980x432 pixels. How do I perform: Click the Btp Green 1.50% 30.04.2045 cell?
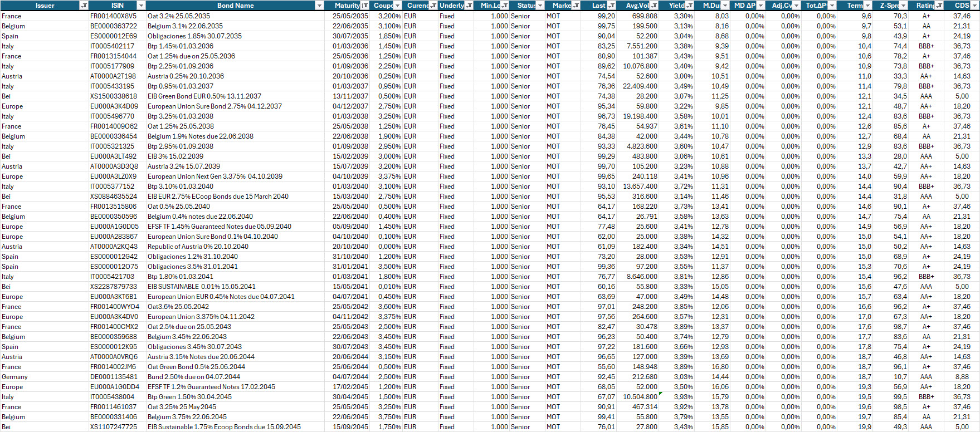pos(189,397)
